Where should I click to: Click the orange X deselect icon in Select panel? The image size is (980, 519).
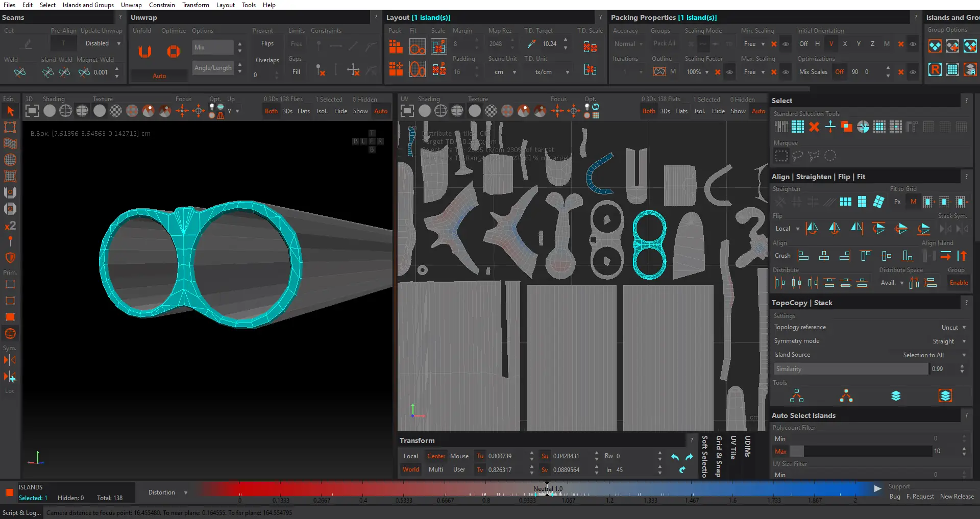(814, 127)
